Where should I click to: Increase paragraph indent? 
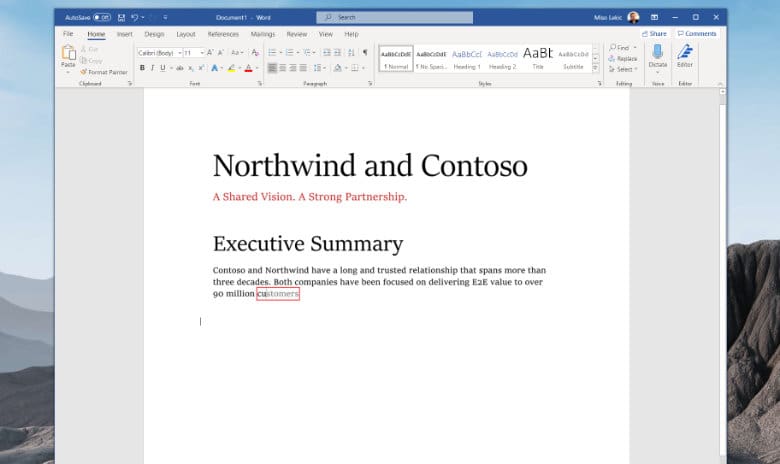point(337,52)
